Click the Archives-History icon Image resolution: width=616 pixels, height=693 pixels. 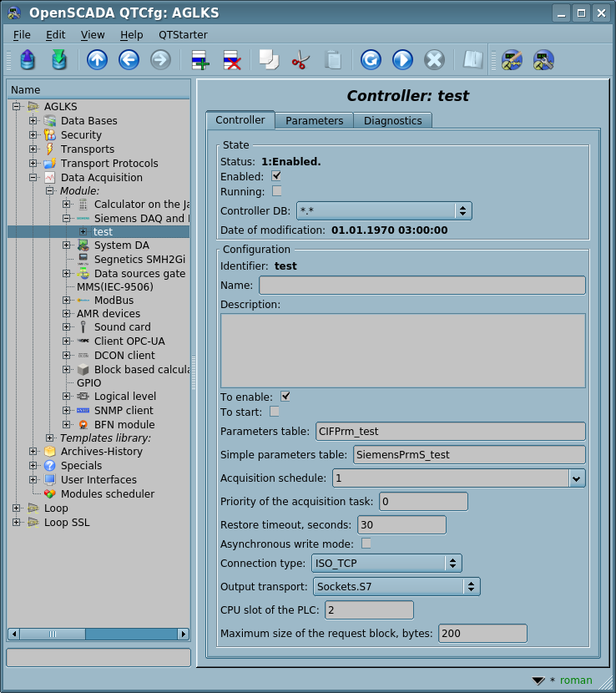click(50, 451)
